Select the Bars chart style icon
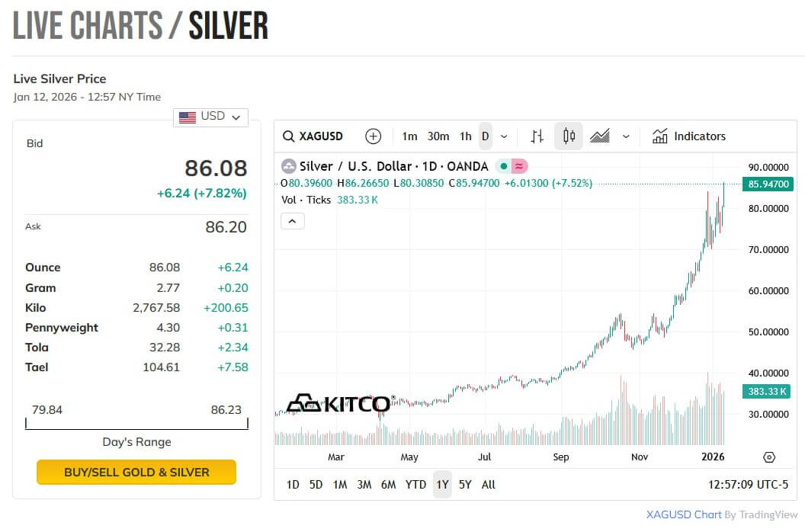This screenshot has height=532, width=805. [x=537, y=136]
